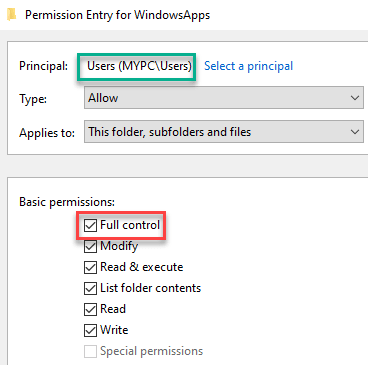368x365 pixels.
Task: Uncheck the Write permission checkbox
Action: [90, 330]
